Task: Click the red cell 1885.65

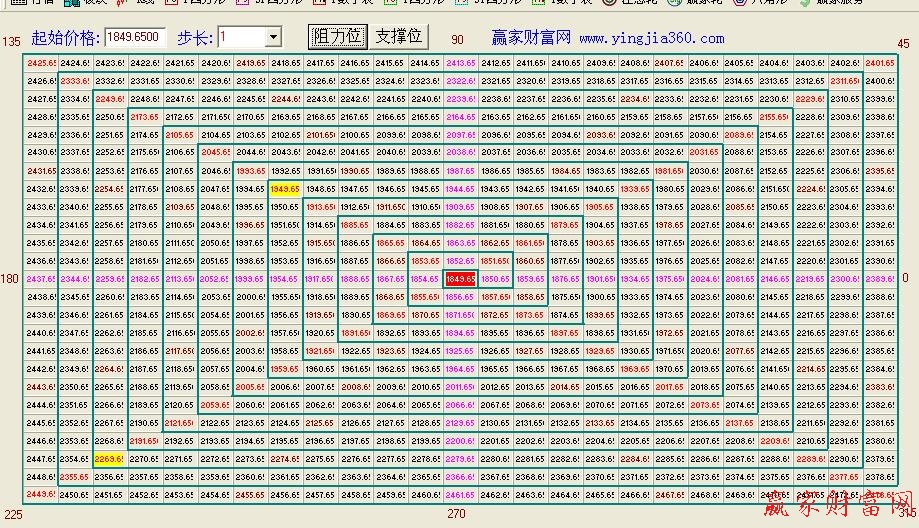Action: pyautogui.click(x=355, y=225)
